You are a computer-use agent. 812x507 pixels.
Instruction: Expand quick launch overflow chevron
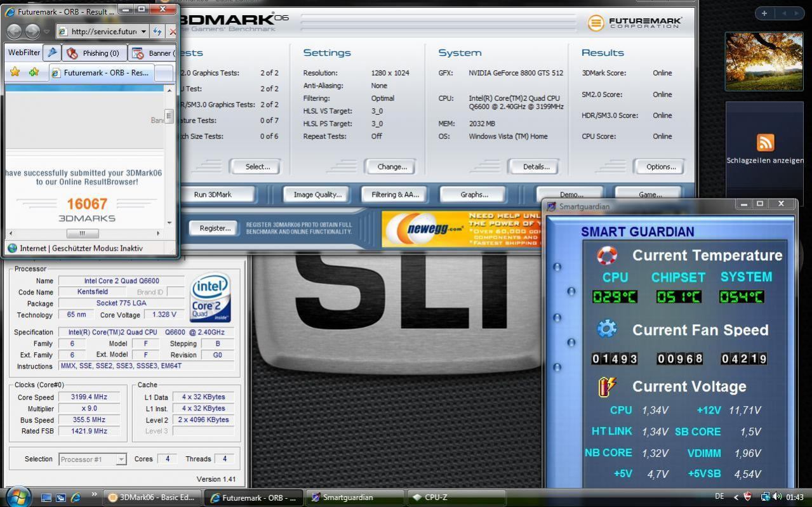point(95,494)
